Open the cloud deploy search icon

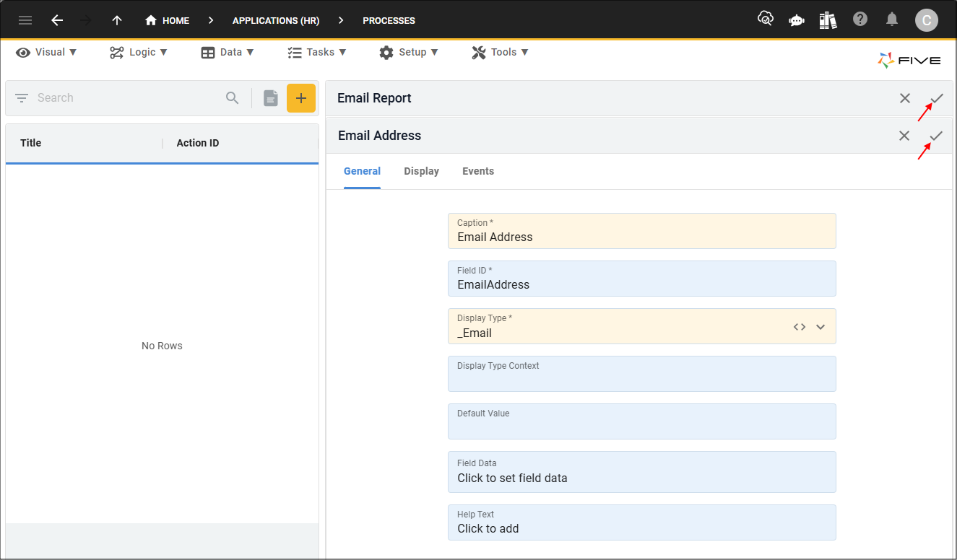765,19
